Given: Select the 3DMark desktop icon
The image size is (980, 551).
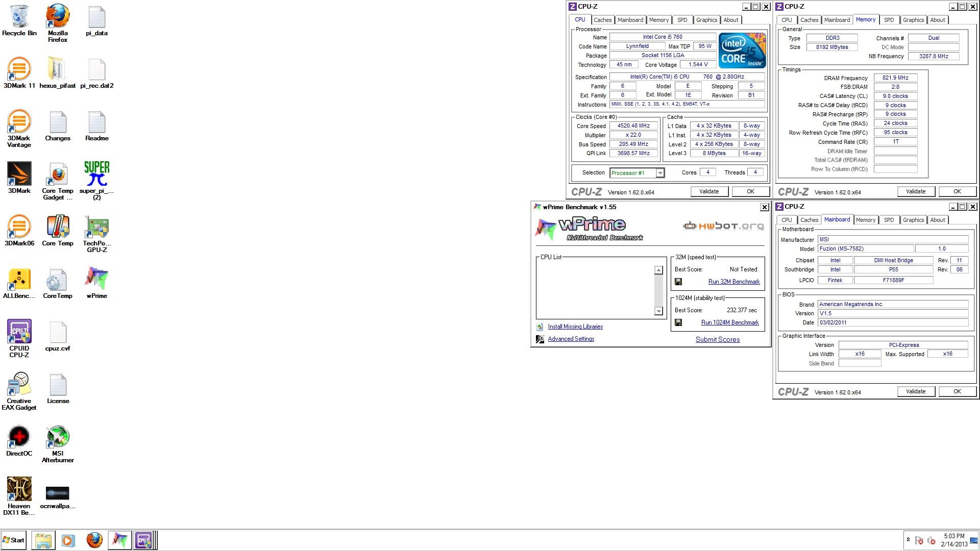Looking at the screenshot, I should point(19,178).
